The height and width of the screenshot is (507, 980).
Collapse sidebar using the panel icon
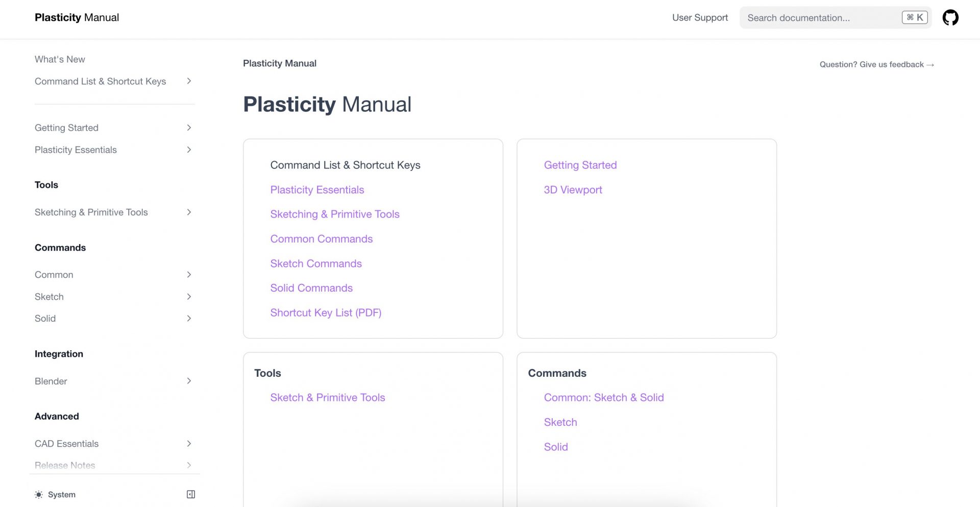pyautogui.click(x=191, y=494)
